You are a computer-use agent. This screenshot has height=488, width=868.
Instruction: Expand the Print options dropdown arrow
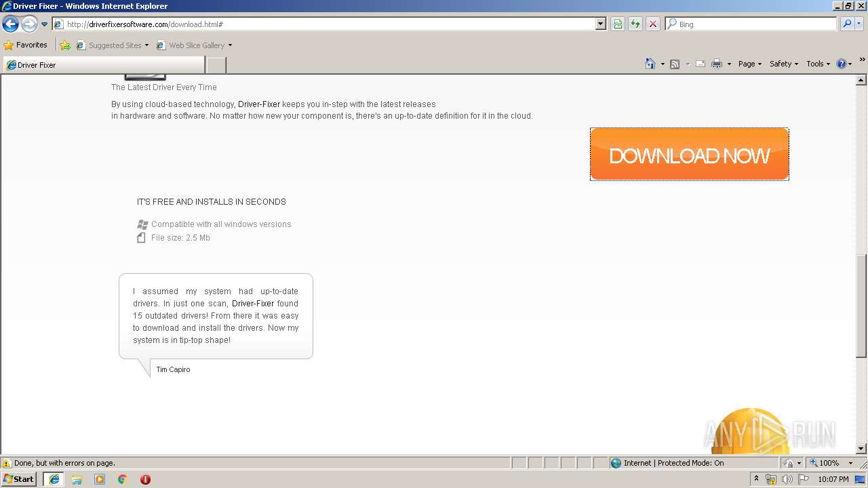coord(729,64)
